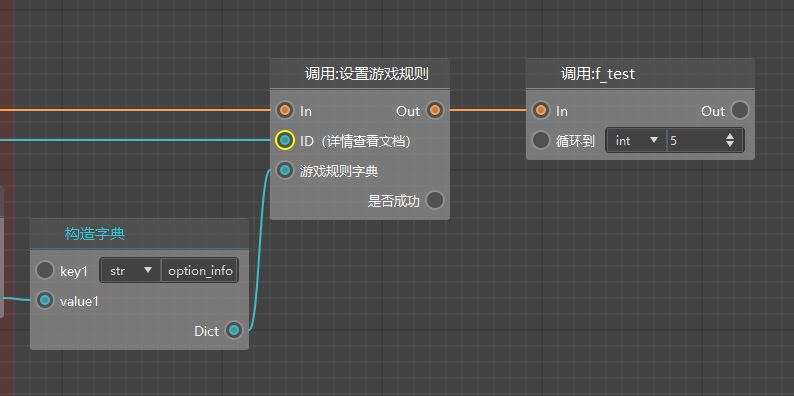
Task: Select the 调用:f_test node header
Action: pos(640,73)
